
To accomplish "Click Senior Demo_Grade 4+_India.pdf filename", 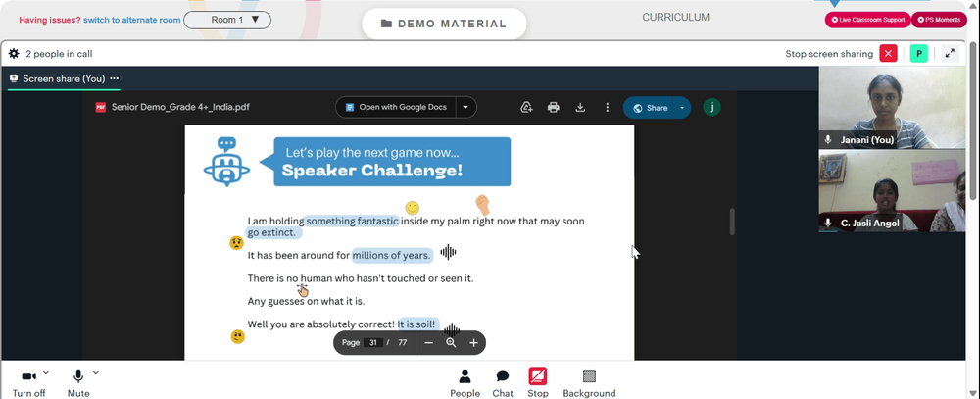I will pos(180,107).
